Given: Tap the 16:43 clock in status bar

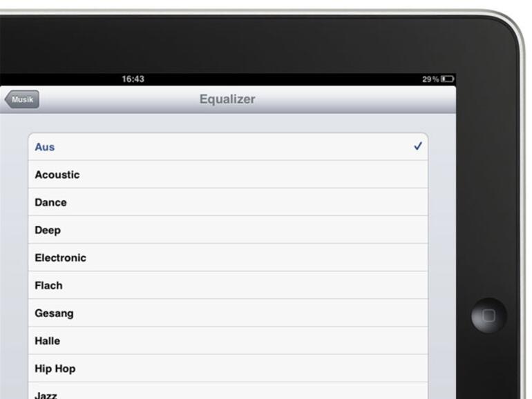Looking at the screenshot, I should [x=133, y=79].
